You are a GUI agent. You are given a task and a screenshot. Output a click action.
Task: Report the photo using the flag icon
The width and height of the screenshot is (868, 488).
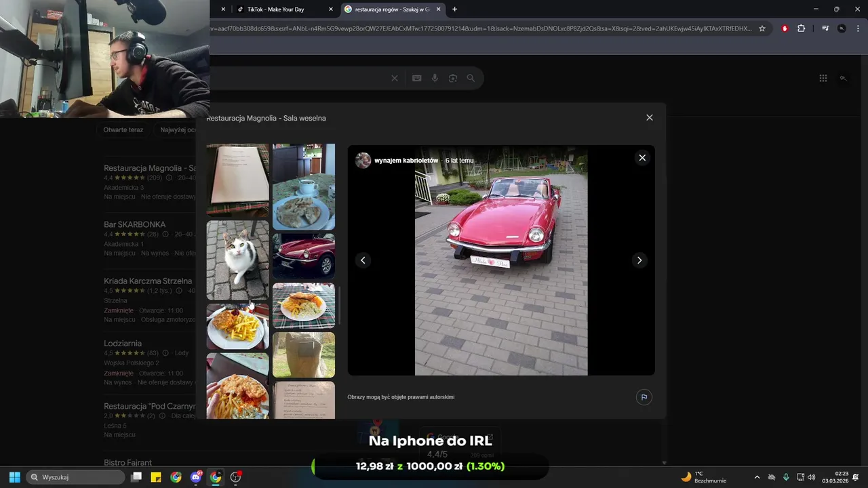pos(644,397)
